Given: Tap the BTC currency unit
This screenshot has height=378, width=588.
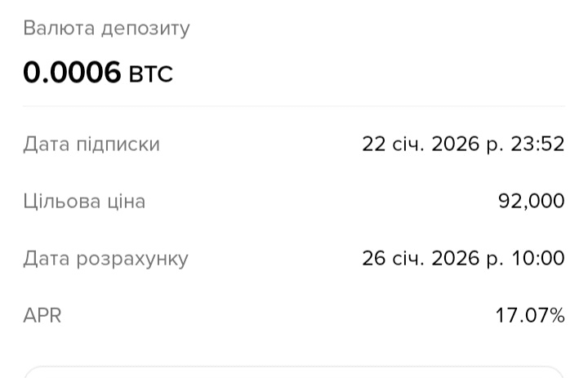Looking at the screenshot, I should pyautogui.click(x=151, y=74).
